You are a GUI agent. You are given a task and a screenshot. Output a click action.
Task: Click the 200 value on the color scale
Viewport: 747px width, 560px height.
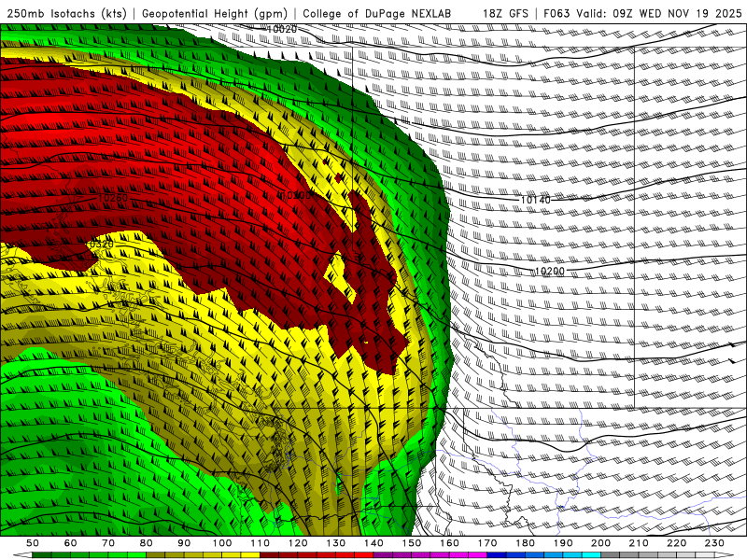click(x=600, y=543)
